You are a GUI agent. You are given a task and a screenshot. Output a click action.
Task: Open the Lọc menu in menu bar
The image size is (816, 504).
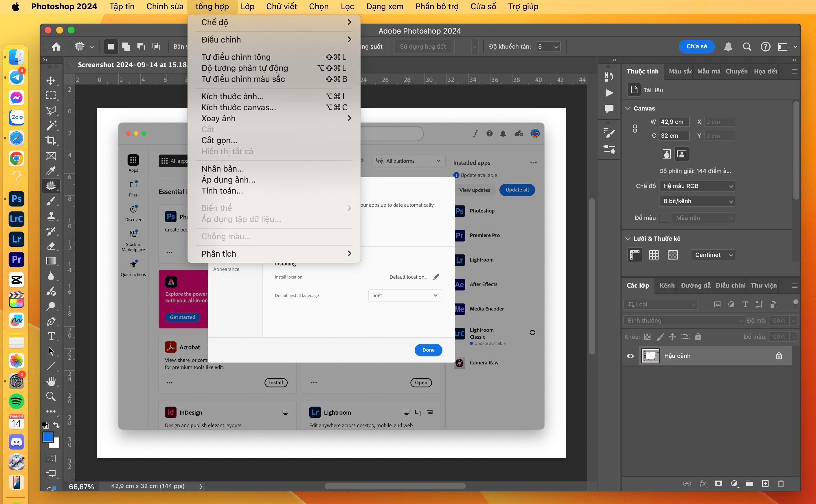tap(347, 6)
